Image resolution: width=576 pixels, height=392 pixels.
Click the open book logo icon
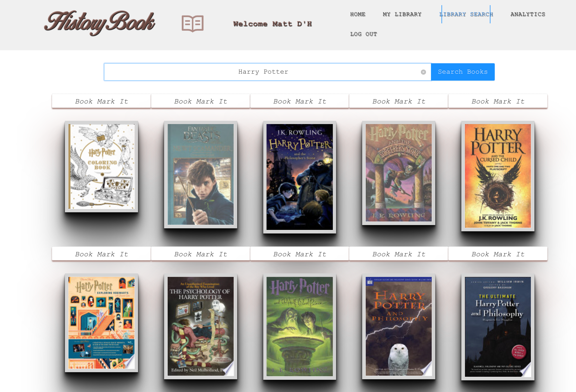(x=192, y=24)
